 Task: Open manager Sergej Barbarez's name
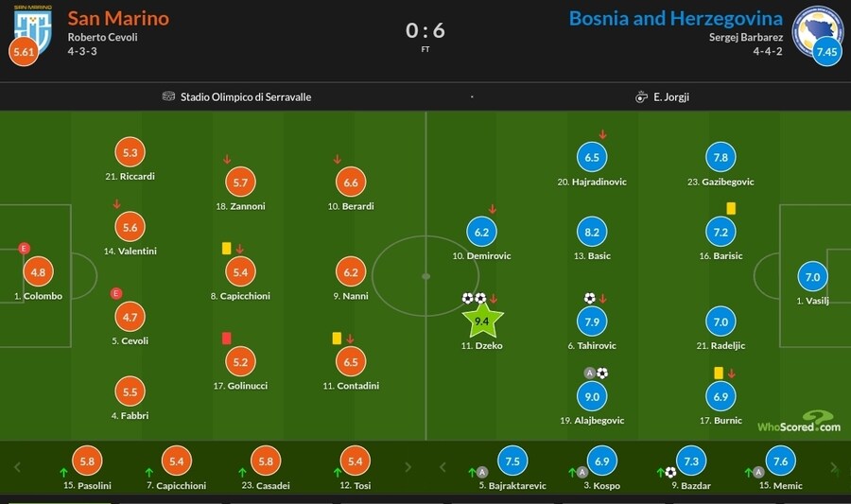tap(746, 38)
